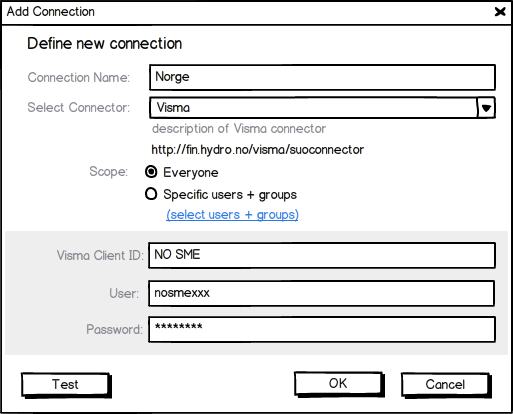Screen dimensions: 513x414
Task: Select the Everyone scope radio button
Action: 151,172
